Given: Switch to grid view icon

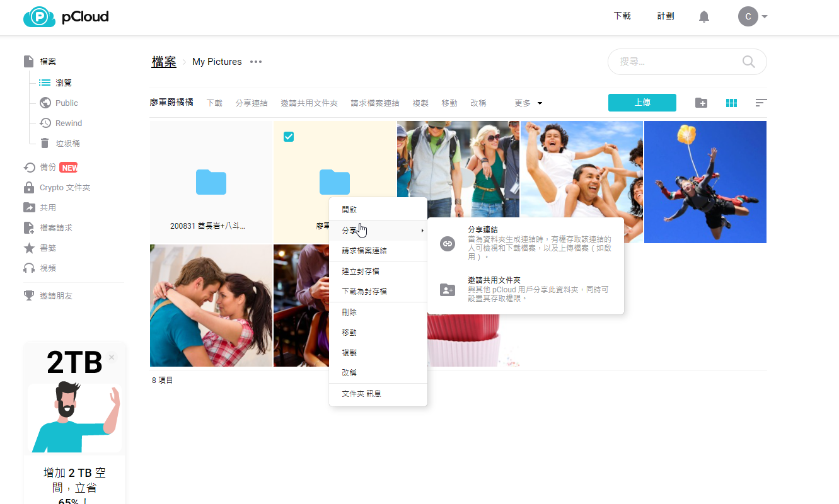Looking at the screenshot, I should pyautogui.click(x=731, y=103).
